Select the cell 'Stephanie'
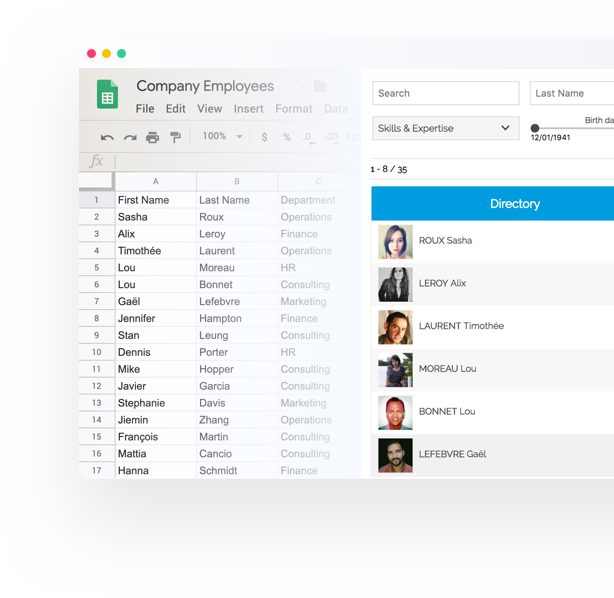 tap(156, 403)
